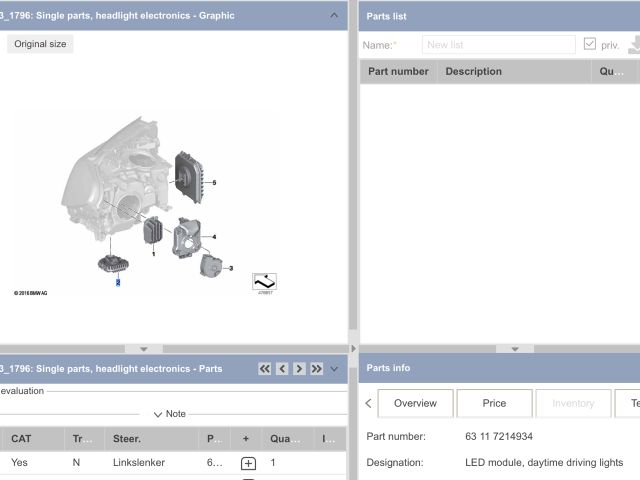
Task: Go to the previous parts page
Action: point(282,369)
